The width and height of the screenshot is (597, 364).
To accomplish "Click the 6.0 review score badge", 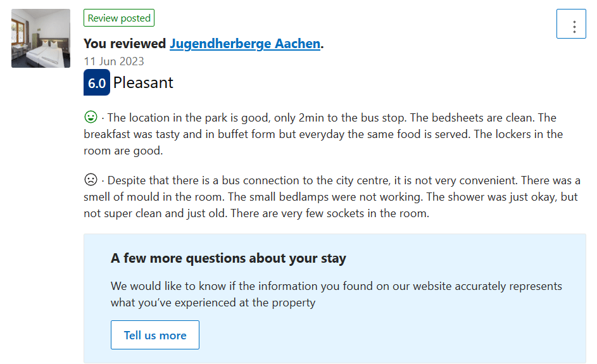I will point(97,82).
